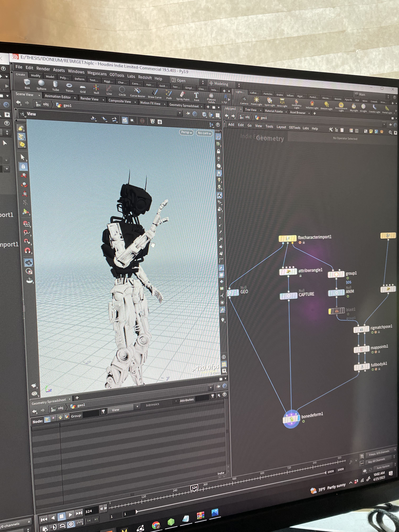Click the bonedeform1 node
Screen dimensions: 399x532
[x=291, y=419]
